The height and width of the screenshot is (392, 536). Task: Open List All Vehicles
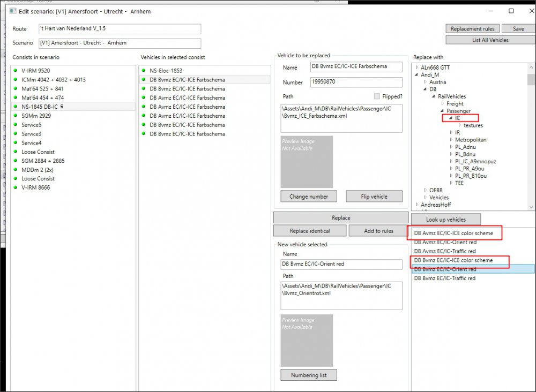point(490,40)
